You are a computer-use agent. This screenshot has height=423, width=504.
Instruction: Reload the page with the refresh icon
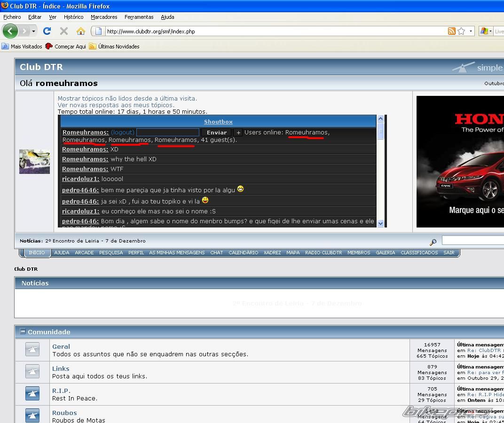[47, 31]
